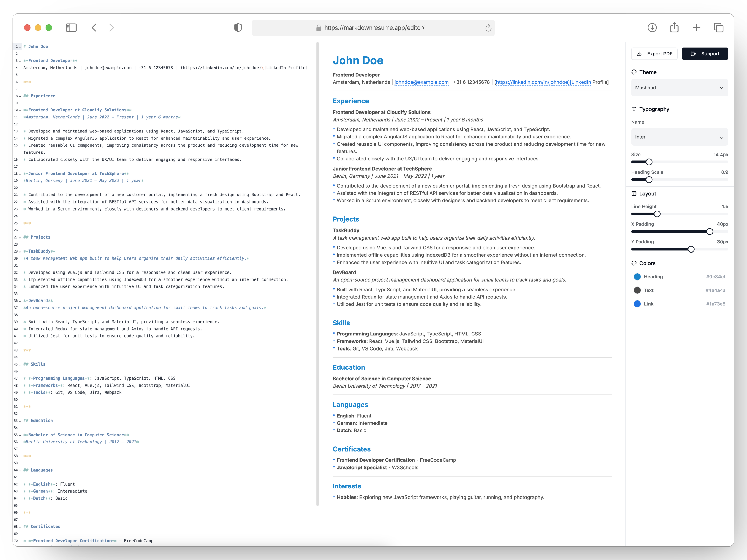Open the Mashhad theme dropdown
Image resolution: width=747 pixels, height=560 pixels.
click(x=680, y=87)
